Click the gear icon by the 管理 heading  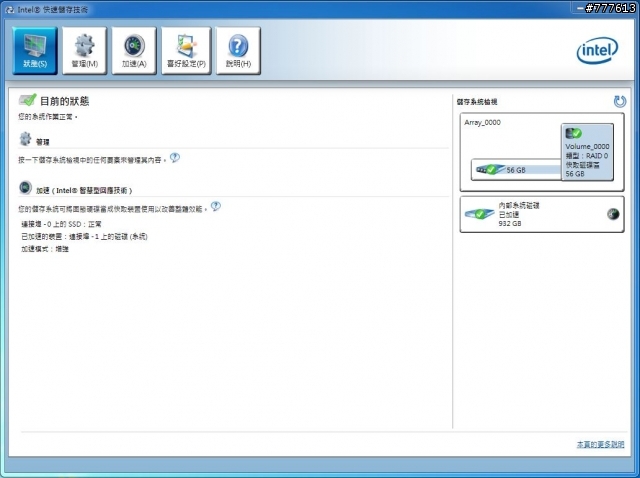point(25,139)
